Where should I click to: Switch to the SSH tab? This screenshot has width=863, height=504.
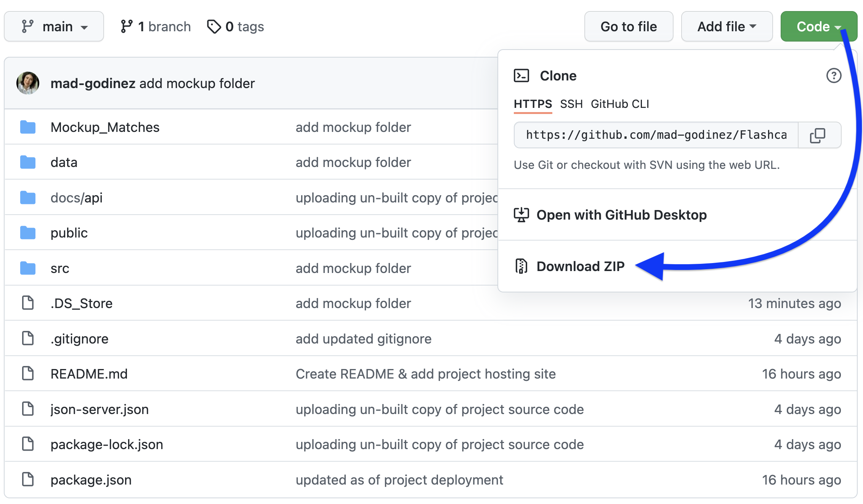[x=571, y=104]
